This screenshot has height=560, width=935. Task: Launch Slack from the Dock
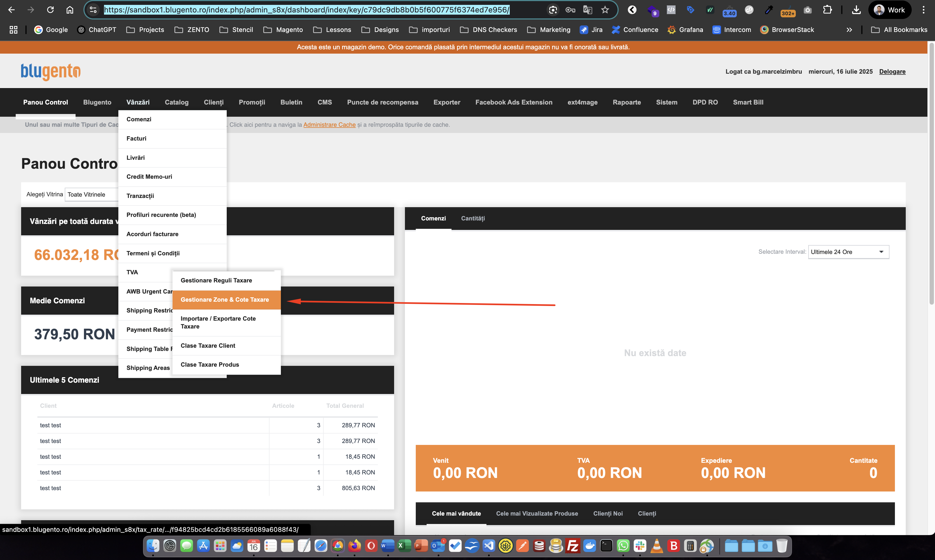[x=640, y=546]
